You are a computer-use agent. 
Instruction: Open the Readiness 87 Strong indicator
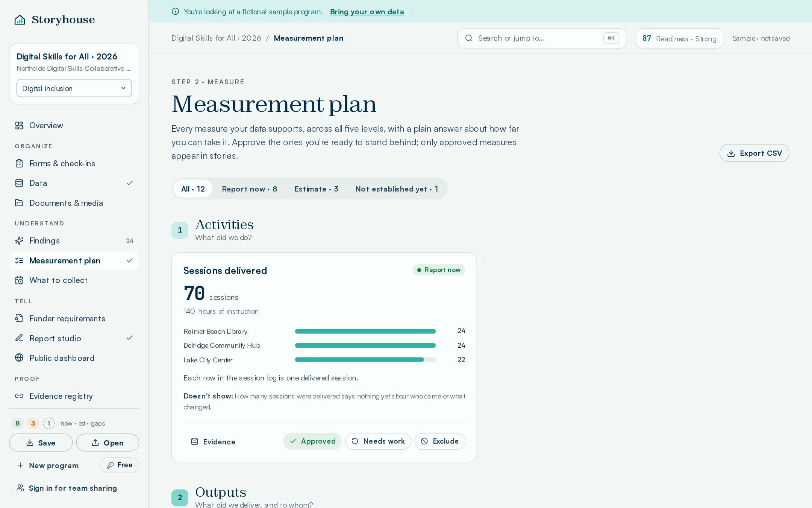point(679,38)
